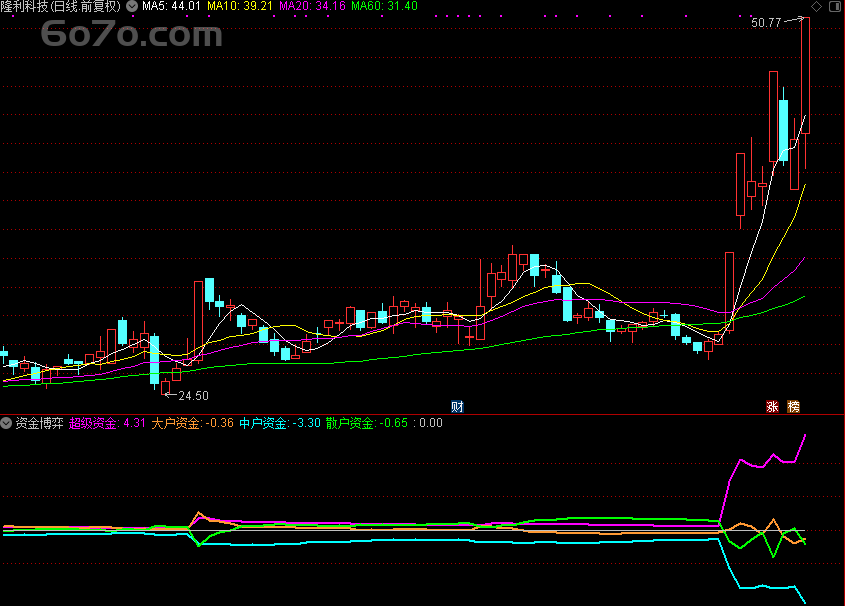
Task: Click the 50.77 high price label
Action: pos(766,23)
